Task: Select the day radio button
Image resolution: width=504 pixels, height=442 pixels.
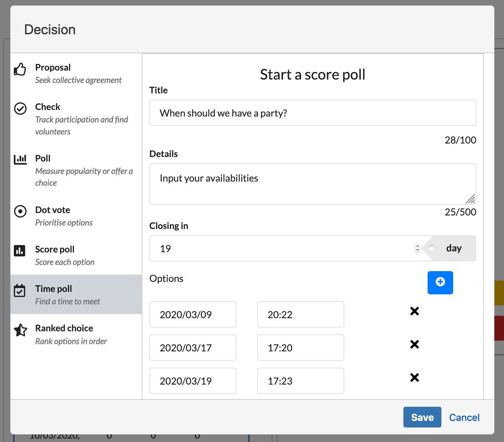Action: coord(432,248)
